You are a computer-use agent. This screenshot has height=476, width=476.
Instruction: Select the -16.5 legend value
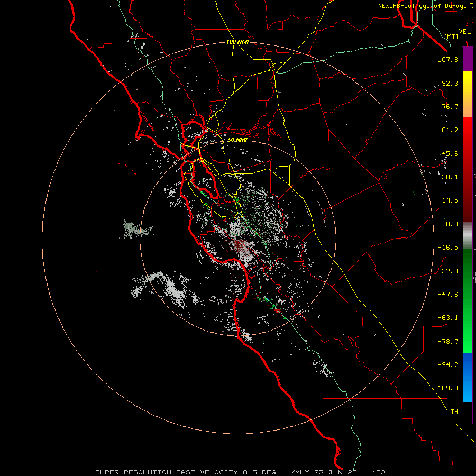(x=448, y=247)
